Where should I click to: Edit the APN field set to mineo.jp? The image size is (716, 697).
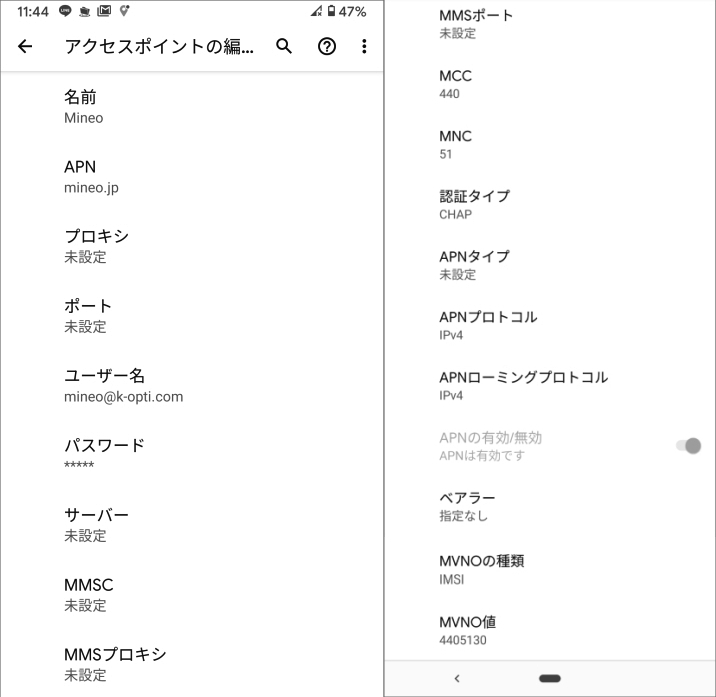click(x=192, y=177)
